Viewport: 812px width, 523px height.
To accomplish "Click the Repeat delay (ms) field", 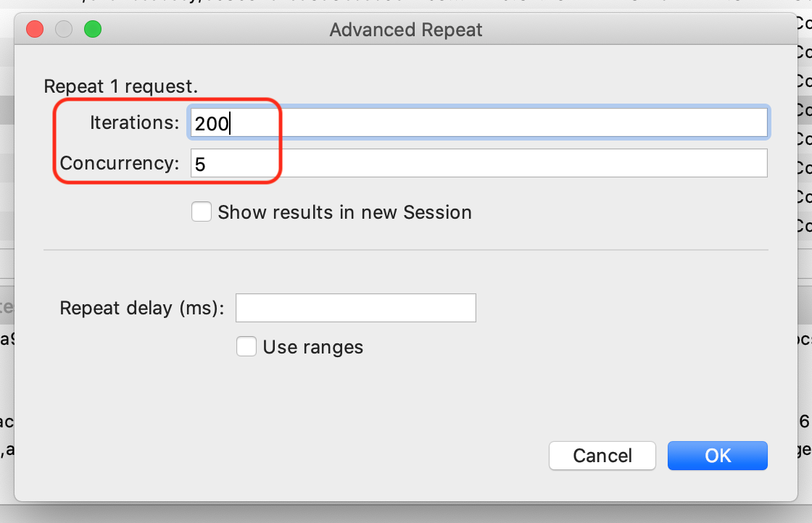I will (355, 308).
